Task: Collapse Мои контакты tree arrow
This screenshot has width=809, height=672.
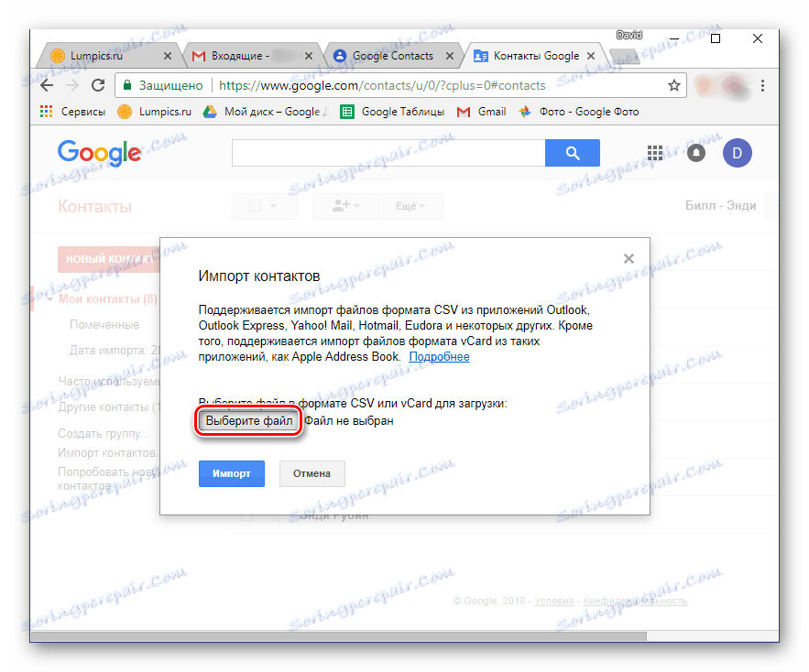Action: [49, 299]
